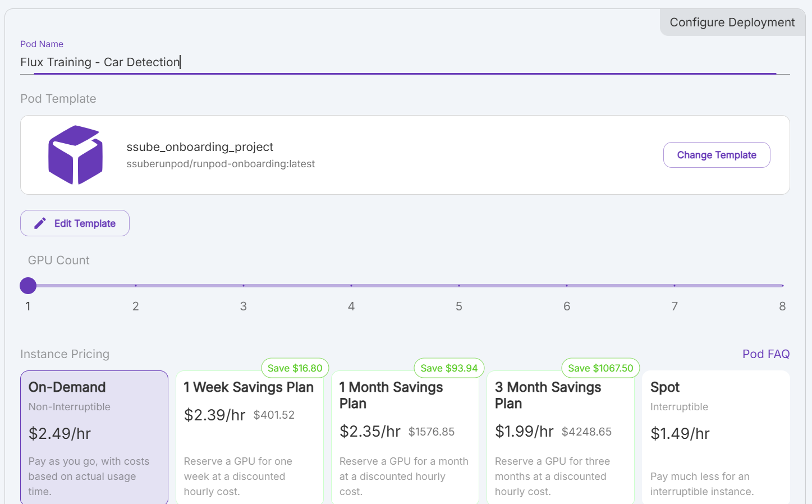The image size is (812, 504).
Task: Set GPU count slider to 4
Action: click(351, 286)
